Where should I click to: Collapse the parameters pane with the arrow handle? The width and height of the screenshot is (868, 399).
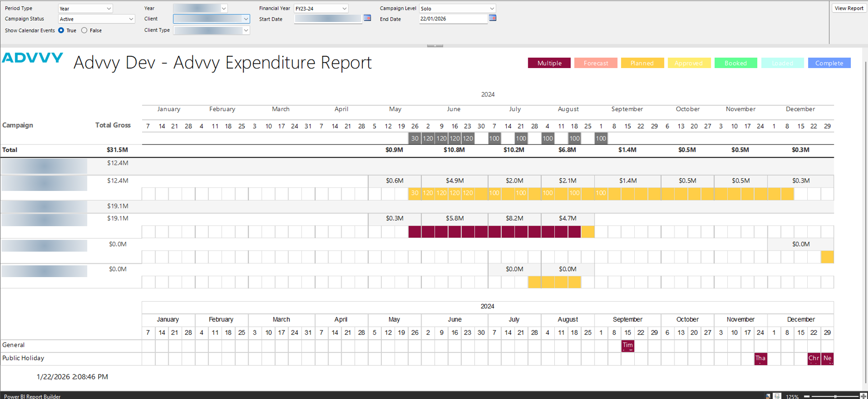point(435,46)
